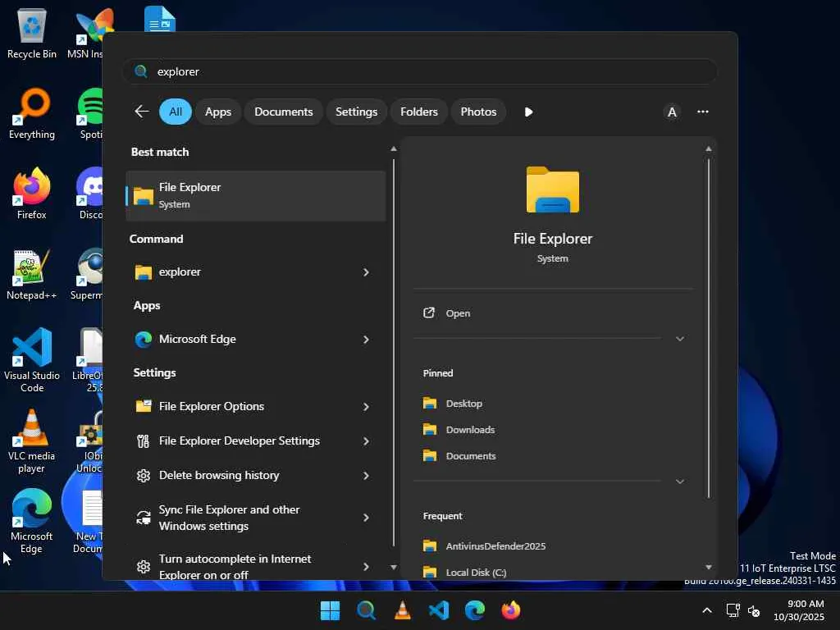The image size is (840, 630).
Task: Open VS Code from the taskbar
Action: (x=439, y=610)
